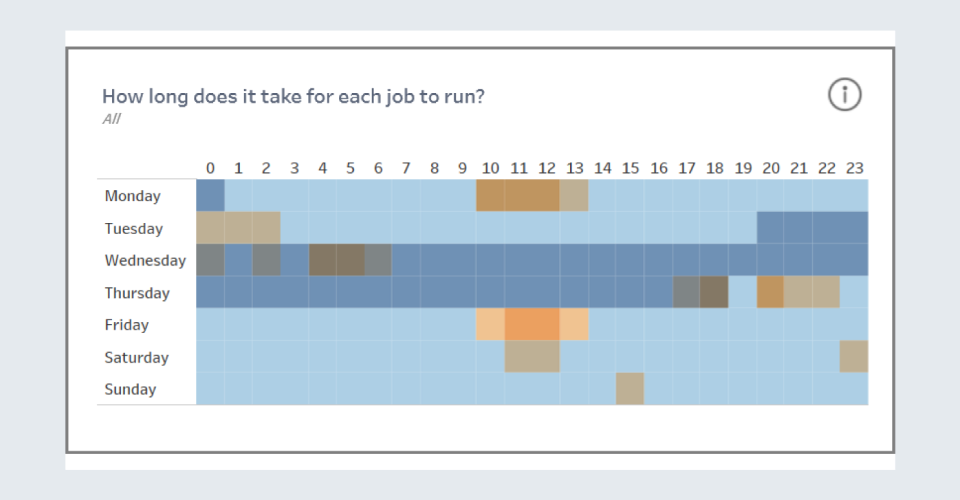This screenshot has width=960, height=500.
Task: Select the Saturday hour 23 tan cell
Action: [x=854, y=357]
